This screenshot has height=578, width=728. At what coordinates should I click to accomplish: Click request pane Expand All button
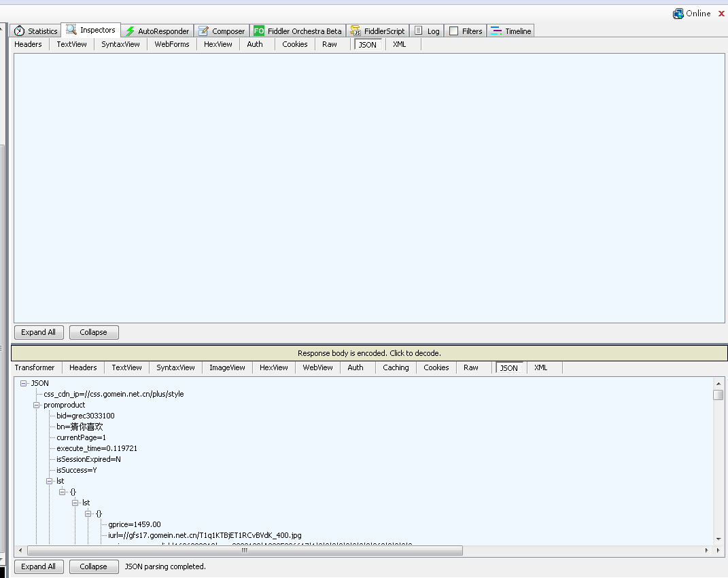coord(39,332)
